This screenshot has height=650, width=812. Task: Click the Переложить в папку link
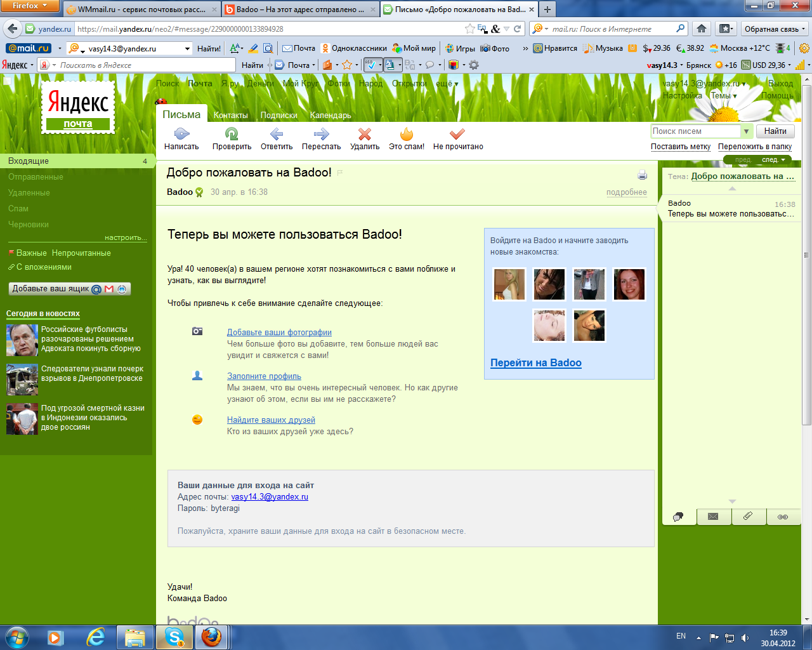[755, 147]
